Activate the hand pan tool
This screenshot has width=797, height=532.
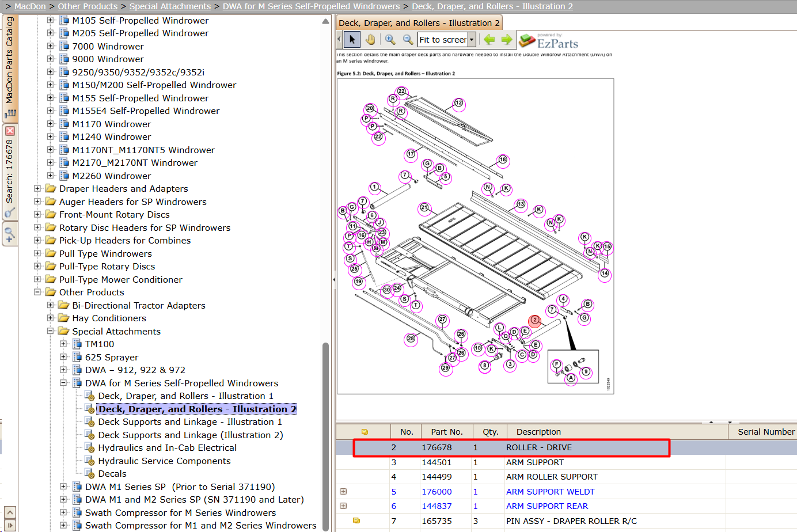tap(370, 40)
